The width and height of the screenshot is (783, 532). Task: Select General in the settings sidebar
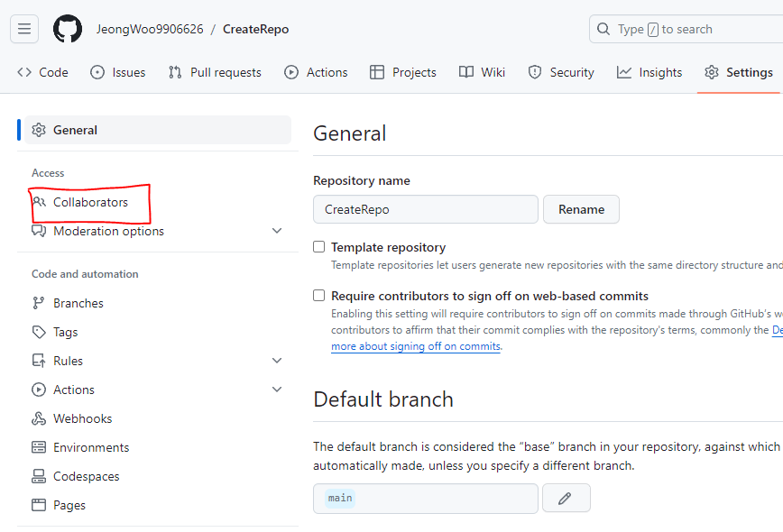click(158, 130)
